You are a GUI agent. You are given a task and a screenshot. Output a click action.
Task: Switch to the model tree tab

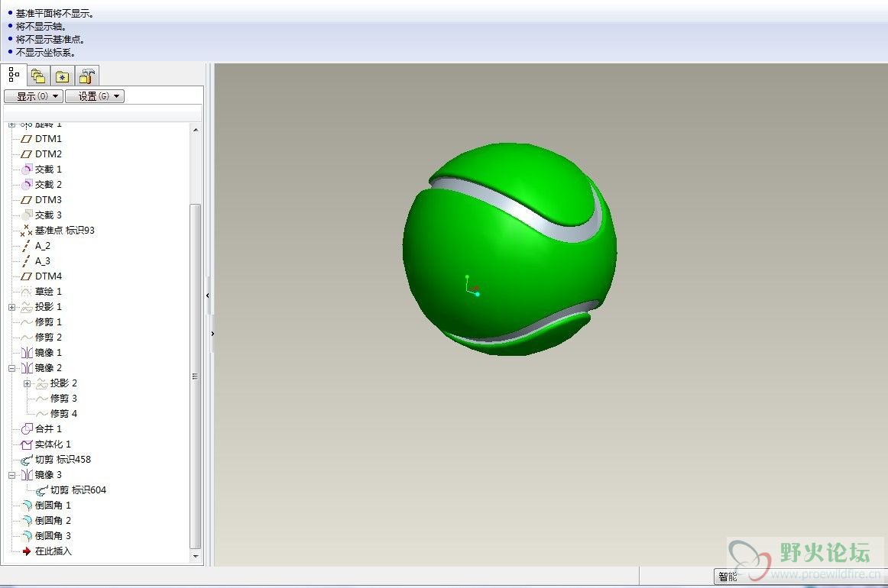tap(14, 75)
